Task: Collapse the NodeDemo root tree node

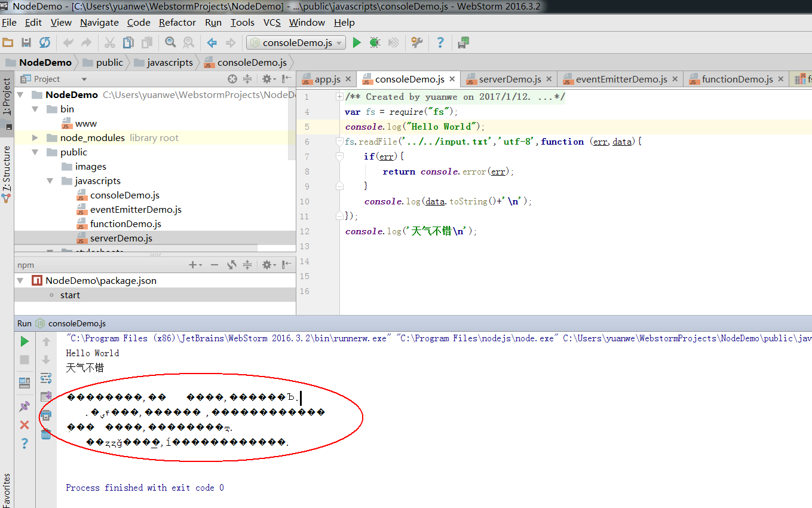Action: [20, 95]
